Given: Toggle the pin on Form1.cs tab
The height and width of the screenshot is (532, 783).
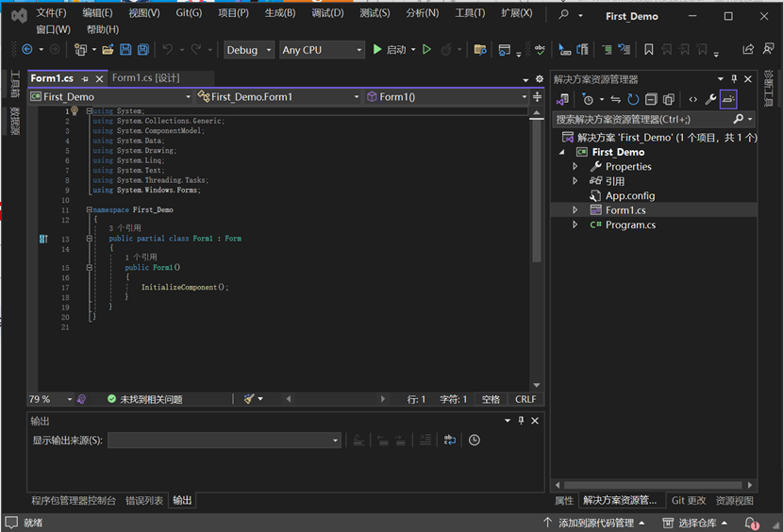Looking at the screenshot, I should (86, 79).
